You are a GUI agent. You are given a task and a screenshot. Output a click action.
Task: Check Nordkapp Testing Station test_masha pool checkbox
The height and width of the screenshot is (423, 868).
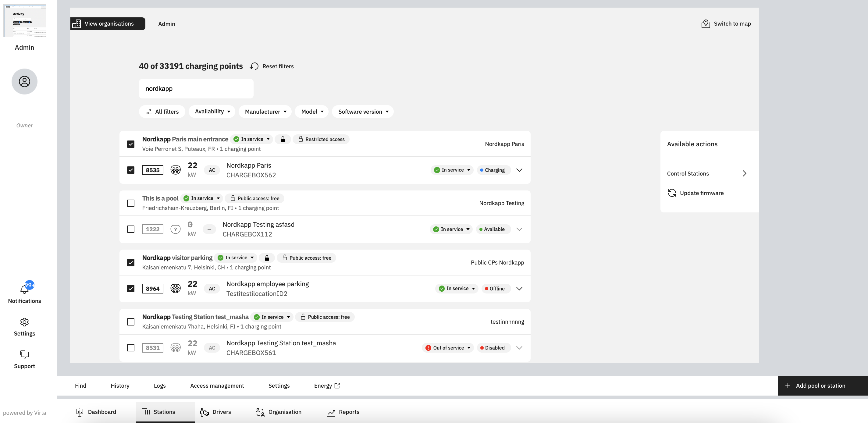131,322
